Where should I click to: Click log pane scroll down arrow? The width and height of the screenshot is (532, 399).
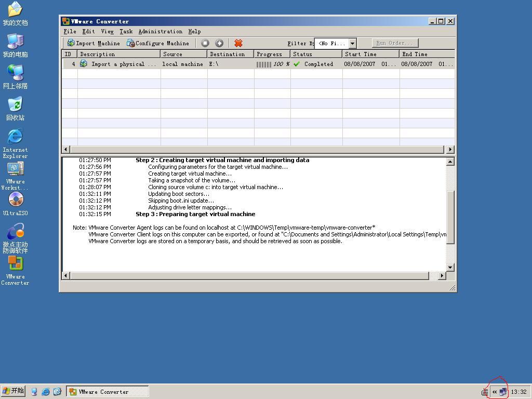point(450,268)
